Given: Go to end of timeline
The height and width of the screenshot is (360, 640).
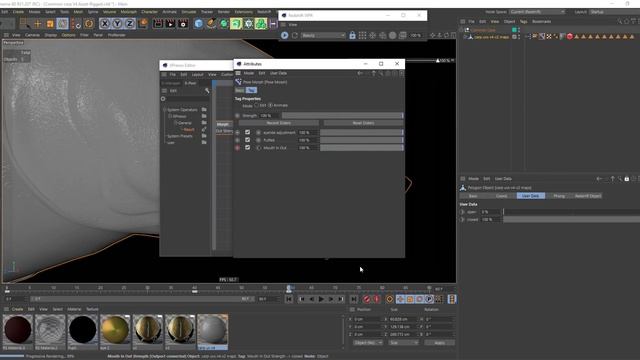Looking at the screenshot, I should point(353,299).
